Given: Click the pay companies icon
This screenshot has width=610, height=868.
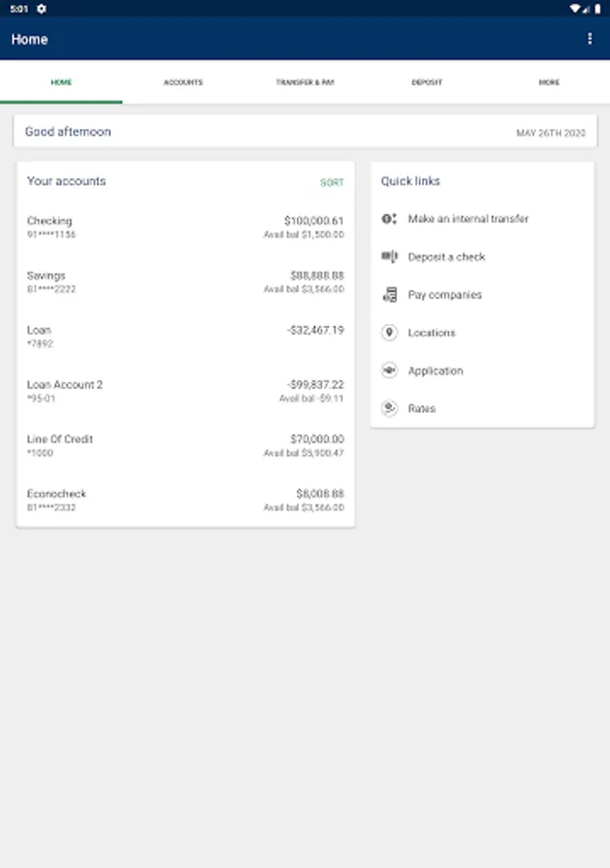Looking at the screenshot, I should (x=389, y=295).
